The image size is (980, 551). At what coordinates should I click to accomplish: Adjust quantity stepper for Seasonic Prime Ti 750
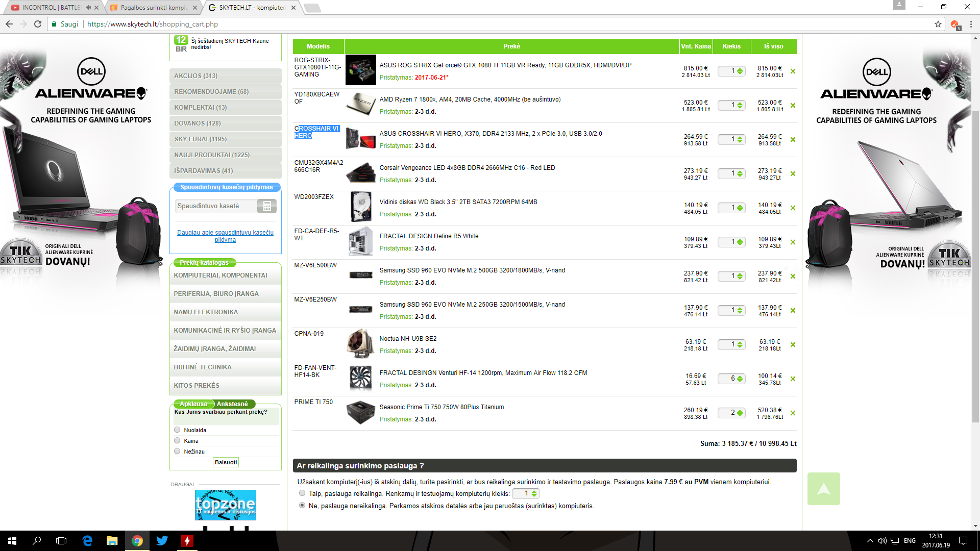pyautogui.click(x=740, y=413)
